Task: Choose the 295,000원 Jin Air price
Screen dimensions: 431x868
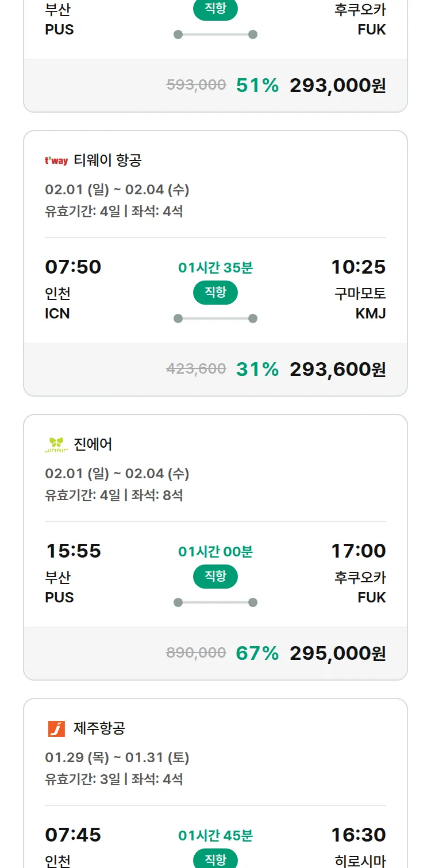Action: point(337,654)
